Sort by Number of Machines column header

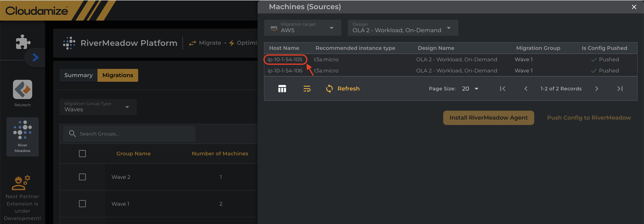click(x=220, y=154)
